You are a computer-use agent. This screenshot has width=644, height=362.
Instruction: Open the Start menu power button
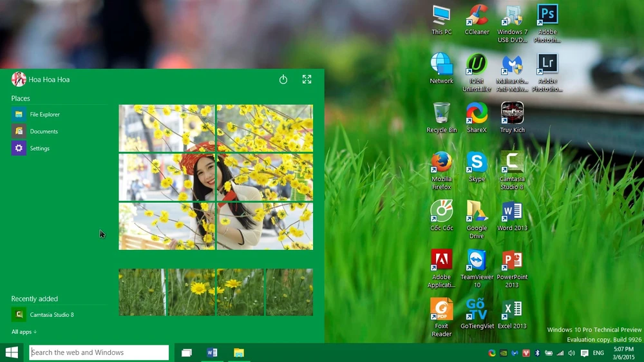point(283,79)
